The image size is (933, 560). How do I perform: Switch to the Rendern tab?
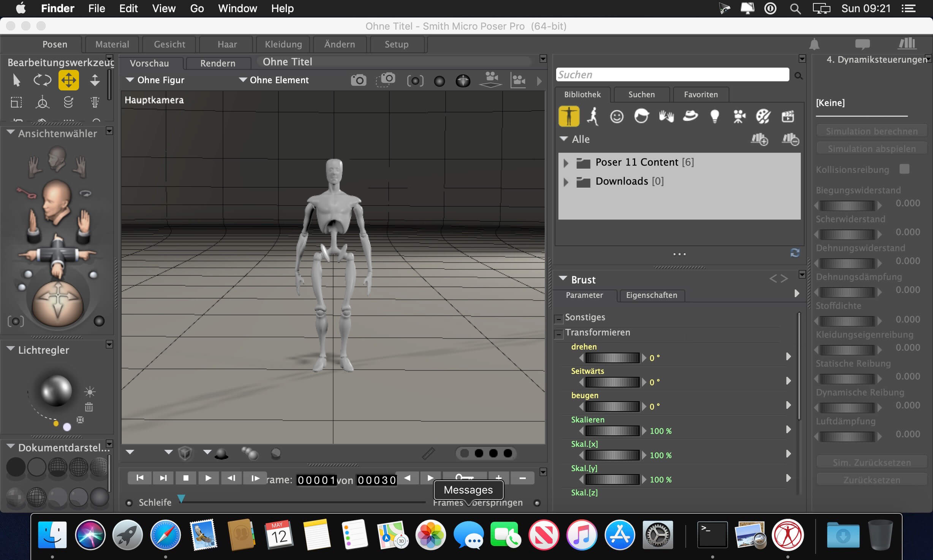pyautogui.click(x=218, y=63)
